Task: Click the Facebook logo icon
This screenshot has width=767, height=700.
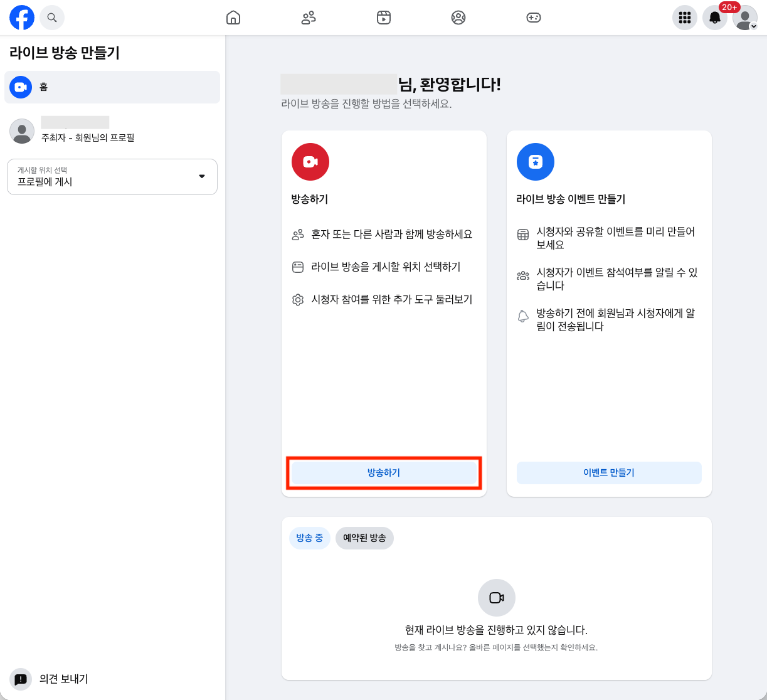Action: [22, 18]
